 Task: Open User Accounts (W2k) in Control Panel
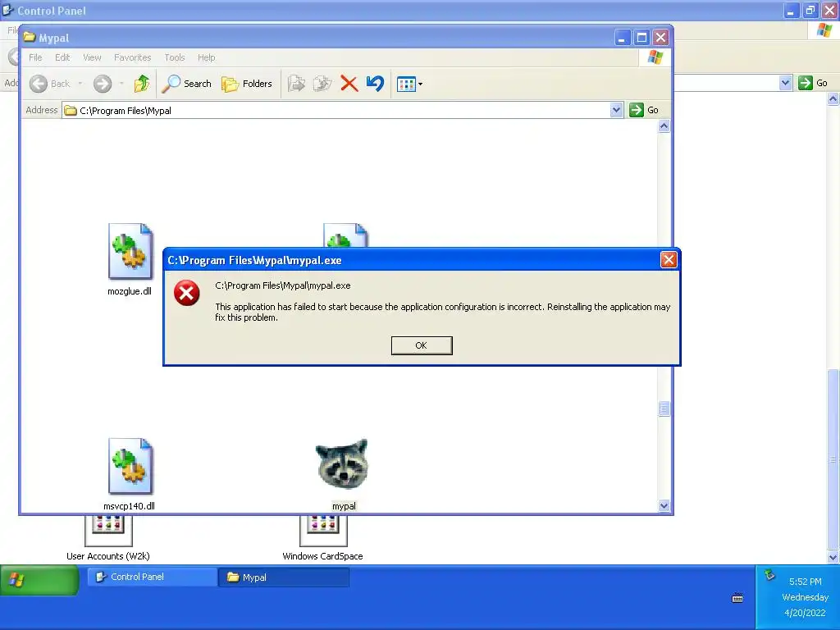tap(108, 538)
